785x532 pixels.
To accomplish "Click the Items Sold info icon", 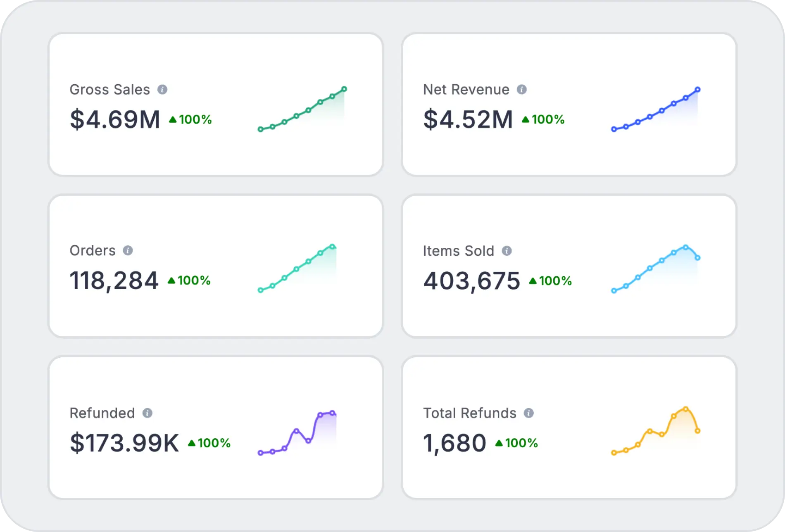I will coord(507,251).
